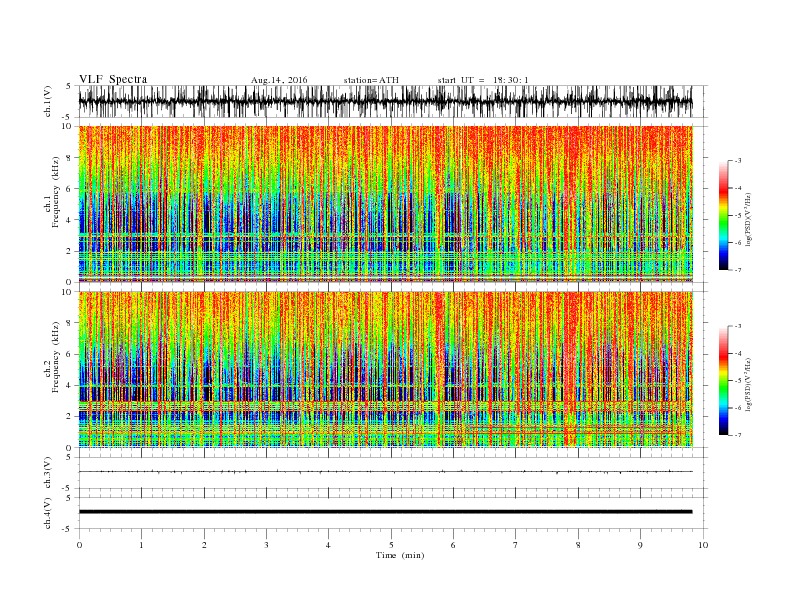792x612 pixels.
Task: Click the '10' tick on time axis
Action: [703, 545]
